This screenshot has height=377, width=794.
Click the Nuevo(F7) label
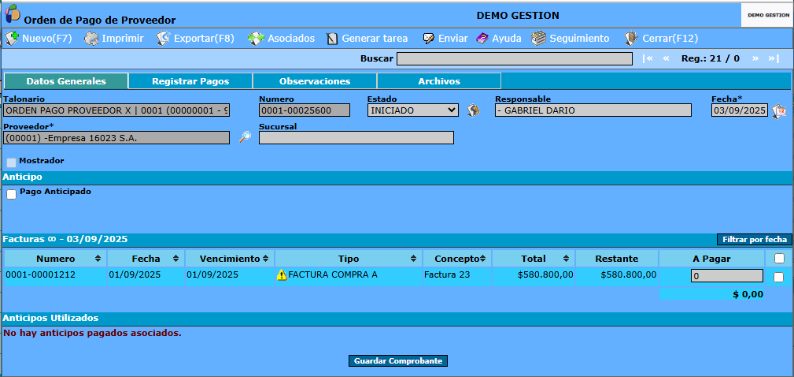(x=47, y=38)
